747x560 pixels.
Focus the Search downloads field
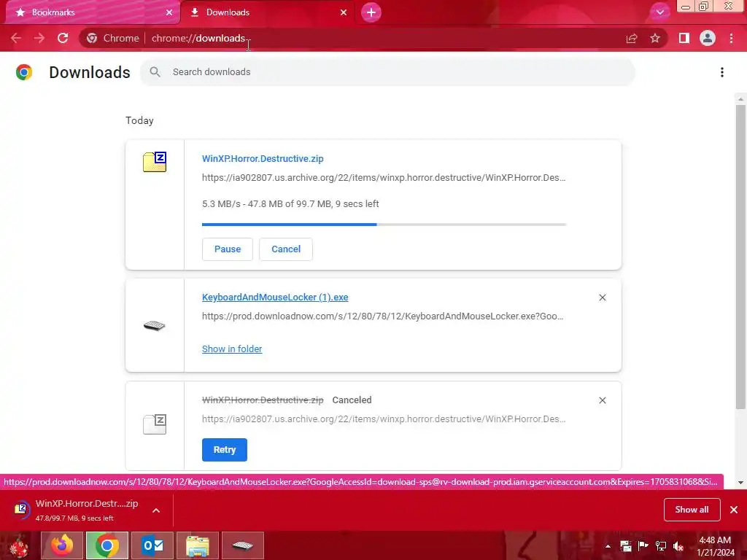(x=387, y=72)
